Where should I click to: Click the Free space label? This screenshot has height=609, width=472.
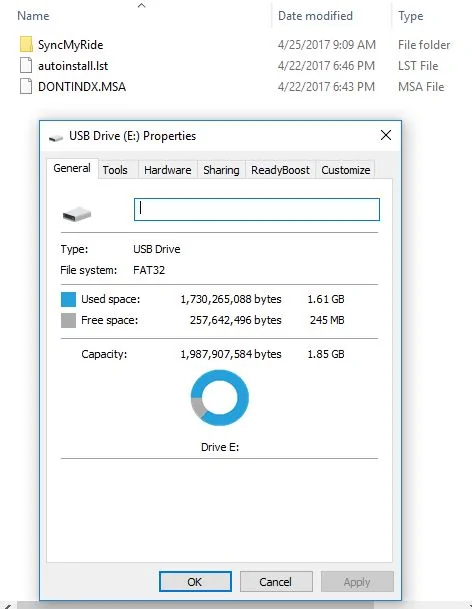[x=110, y=320]
